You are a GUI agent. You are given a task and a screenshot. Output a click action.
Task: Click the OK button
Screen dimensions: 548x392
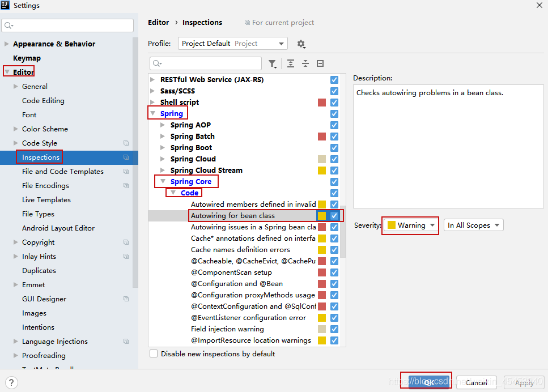pyautogui.click(x=429, y=382)
